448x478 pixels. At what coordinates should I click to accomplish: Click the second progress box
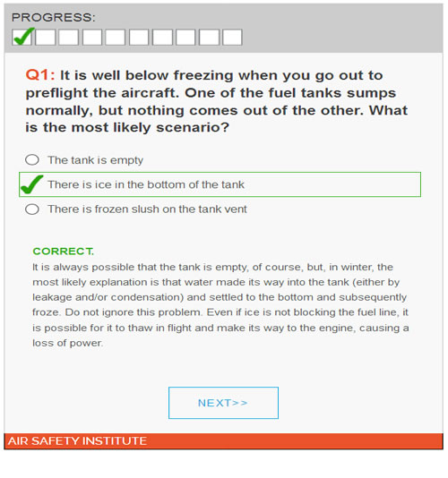pos(45,38)
